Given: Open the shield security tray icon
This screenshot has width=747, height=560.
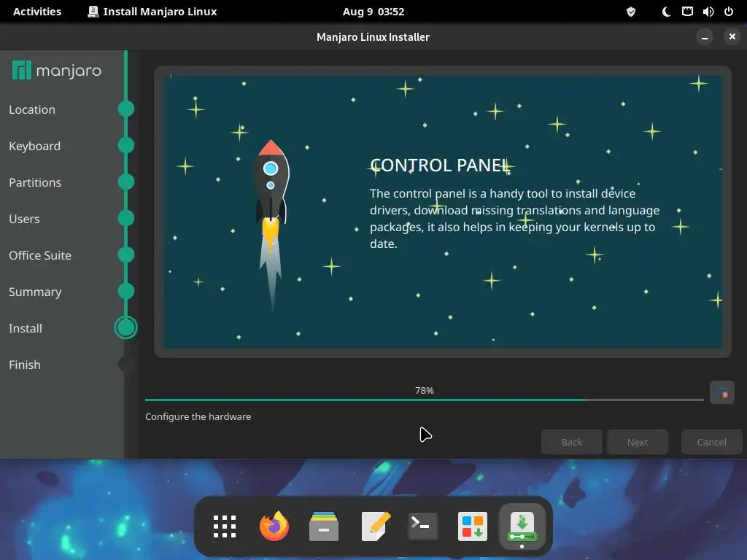Looking at the screenshot, I should pyautogui.click(x=631, y=12).
